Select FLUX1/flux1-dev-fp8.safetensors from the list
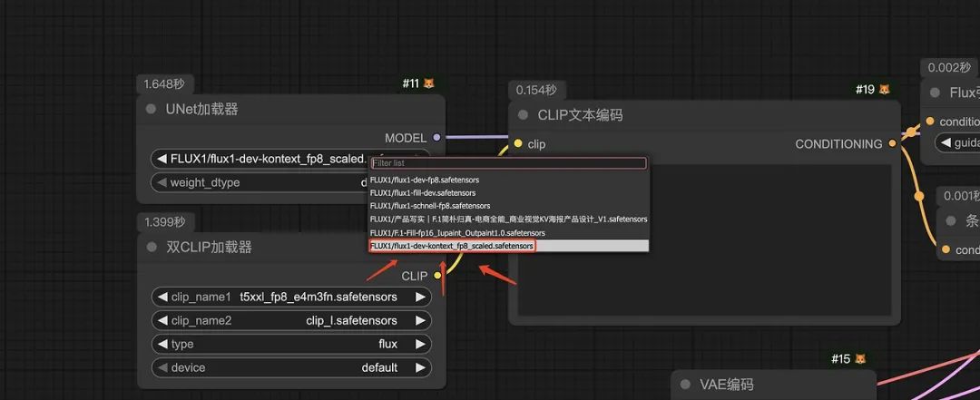Viewport: 980px width, 400px height. [x=508, y=180]
